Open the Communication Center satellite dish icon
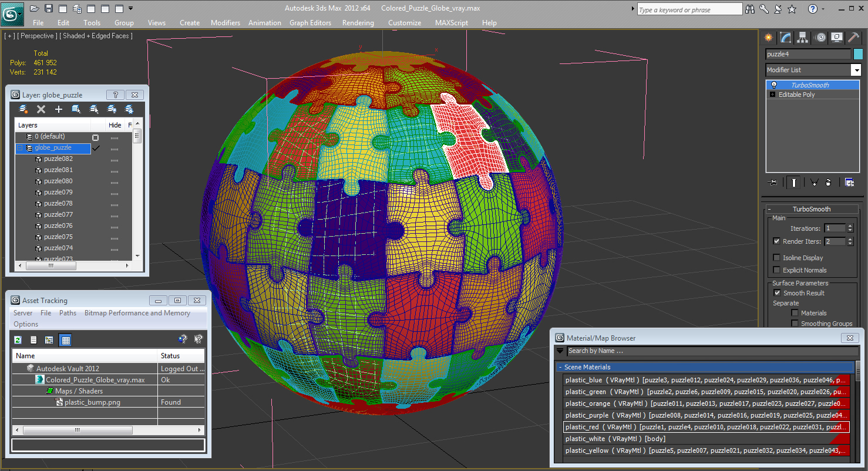This screenshot has width=868, height=471. 778,9
